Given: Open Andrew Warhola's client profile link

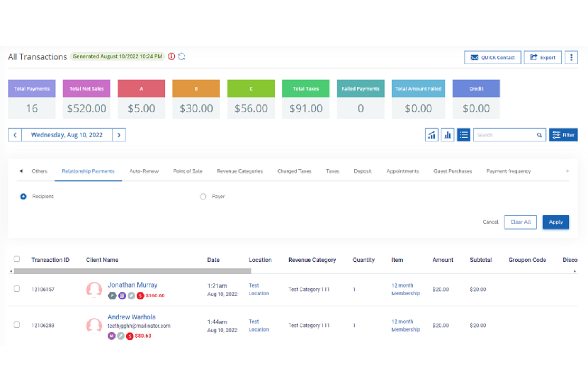Looking at the screenshot, I should [132, 317].
